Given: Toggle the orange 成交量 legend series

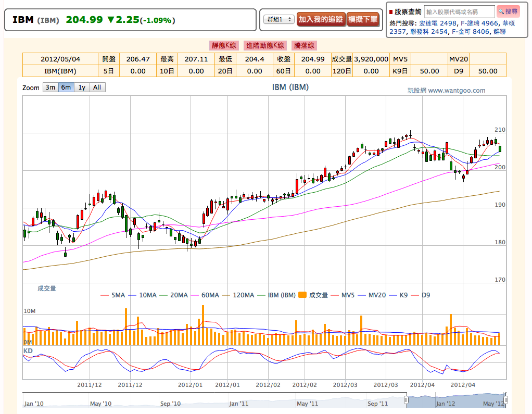Looking at the screenshot, I should (313, 295).
